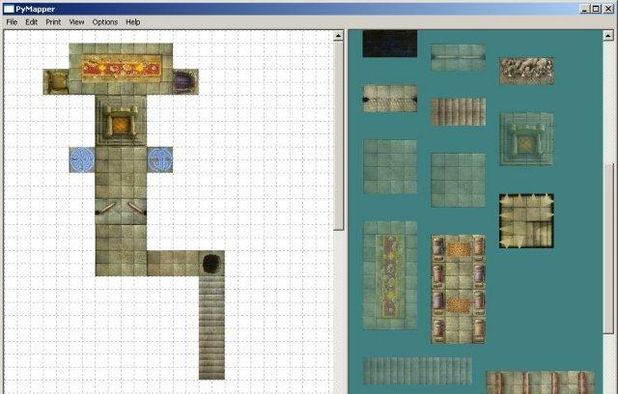Select the black void tile in palette

(x=390, y=43)
